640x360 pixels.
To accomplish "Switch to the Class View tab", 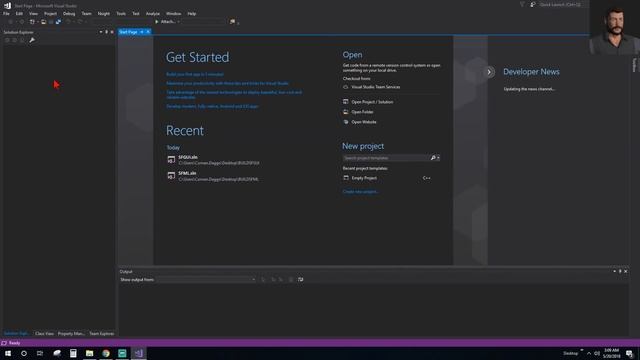I will click(x=44, y=334).
